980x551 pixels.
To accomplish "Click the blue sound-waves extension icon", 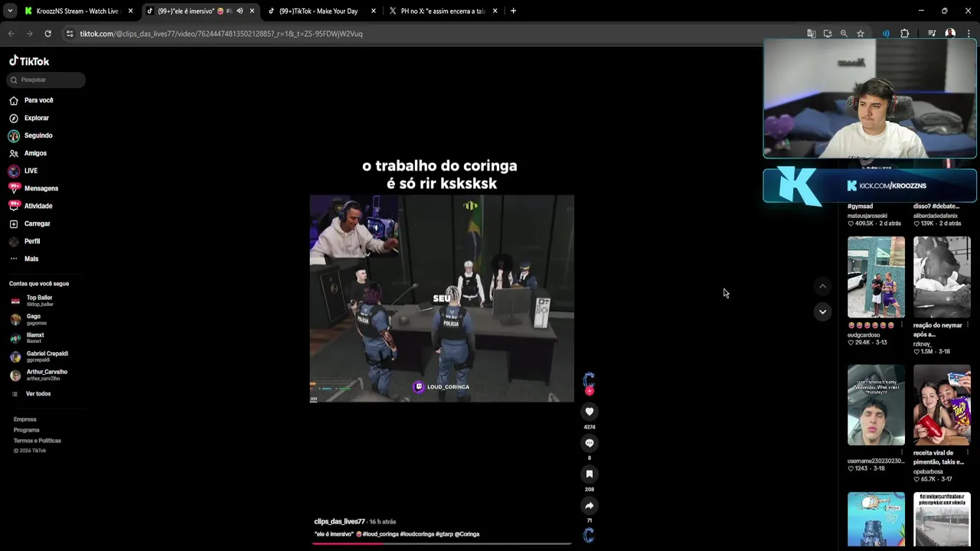I will click(886, 34).
